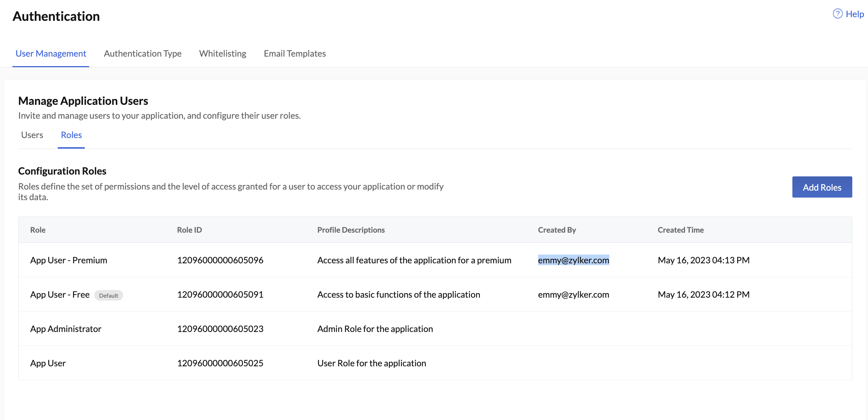
Task: Click the Add Roles button
Action: tap(822, 187)
